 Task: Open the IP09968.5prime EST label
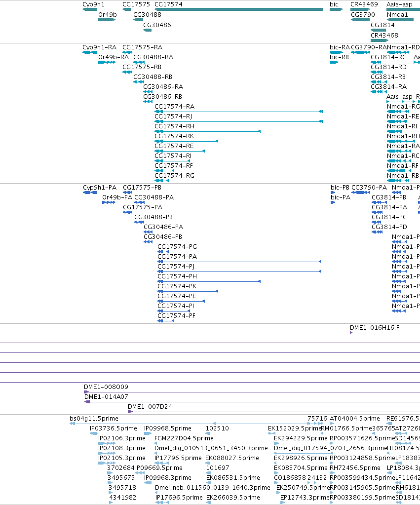(x=167, y=428)
